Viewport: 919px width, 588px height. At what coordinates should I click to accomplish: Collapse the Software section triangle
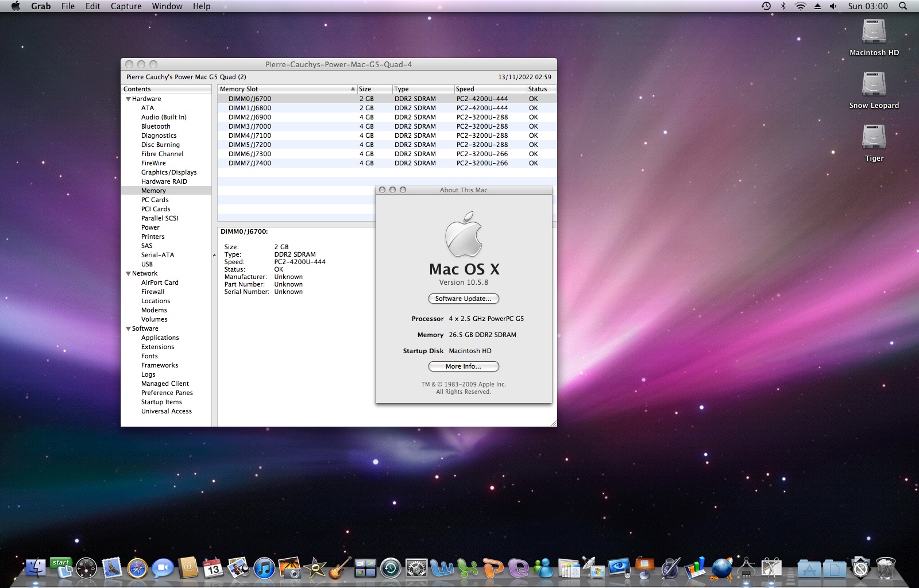[x=129, y=328]
